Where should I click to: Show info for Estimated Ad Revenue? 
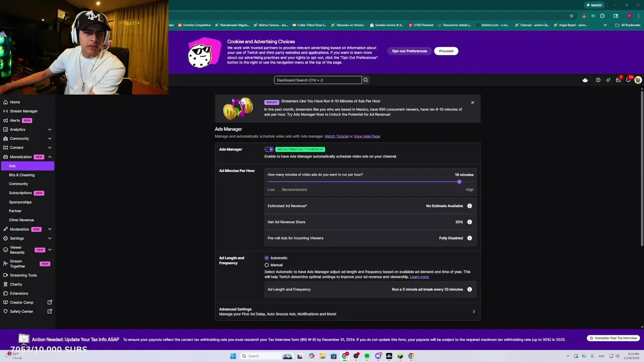click(x=469, y=206)
